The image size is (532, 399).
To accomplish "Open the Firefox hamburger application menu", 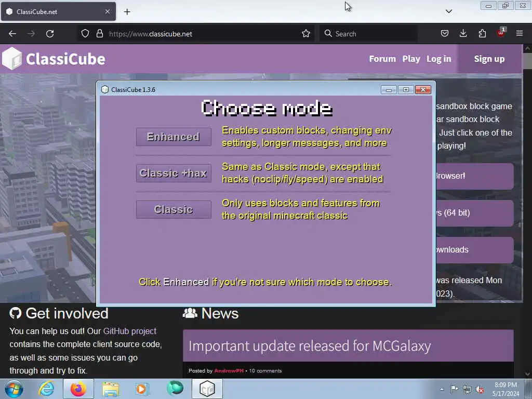I will (x=520, y=34).
